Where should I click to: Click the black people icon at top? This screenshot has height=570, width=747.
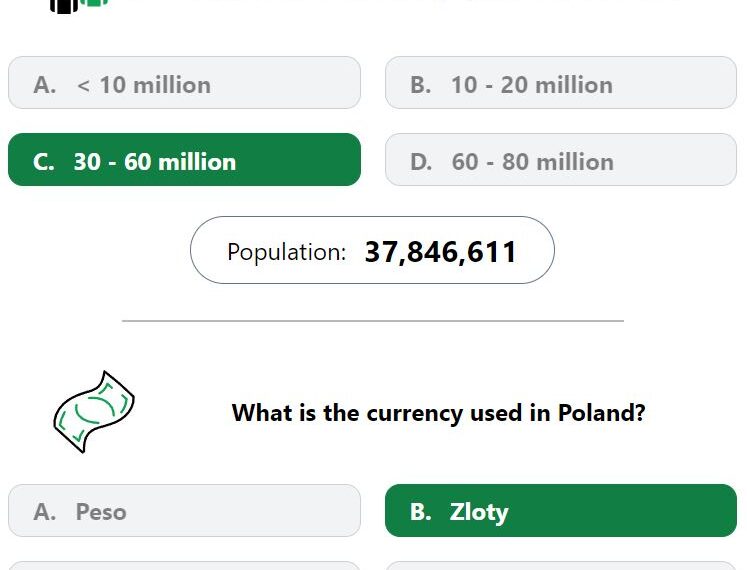tap(64, 6)
